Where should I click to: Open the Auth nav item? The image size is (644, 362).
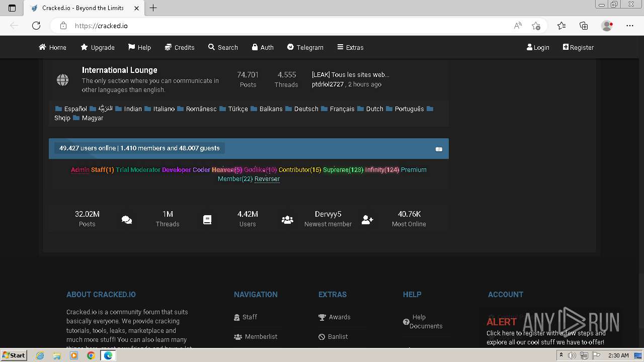click(x=263, y=47)
